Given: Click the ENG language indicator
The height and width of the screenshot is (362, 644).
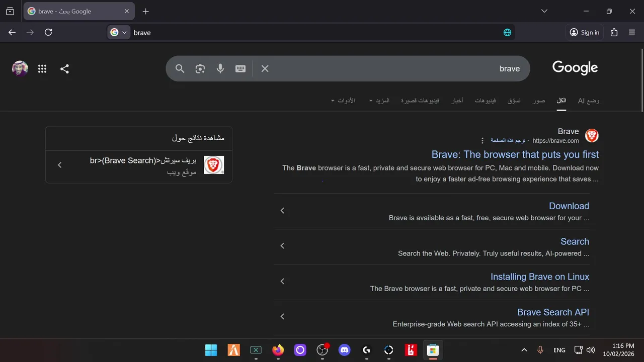Looking at the screenshot, I should click(x=559, y=350).
